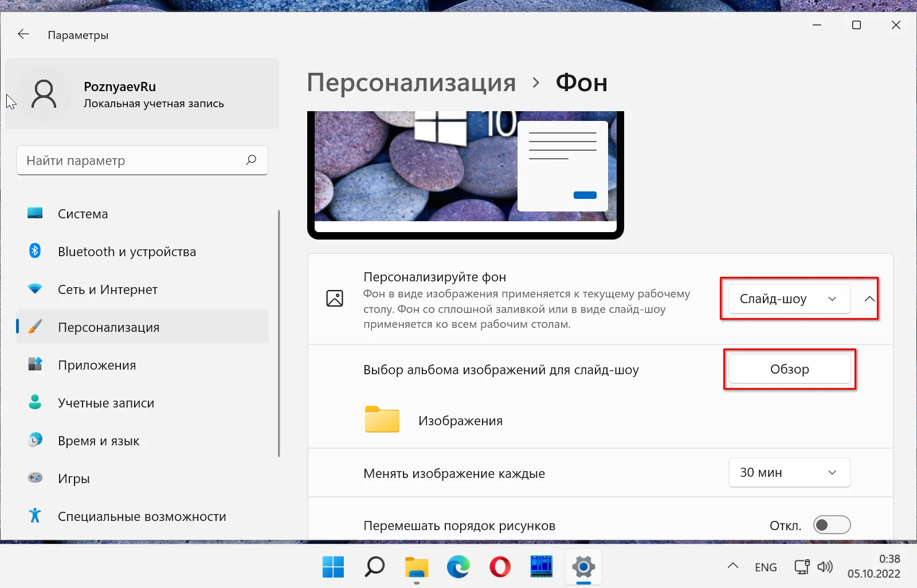Open Bluetooth и устройства category
Viewport: 917px width, 588px height.
point(142,252)
